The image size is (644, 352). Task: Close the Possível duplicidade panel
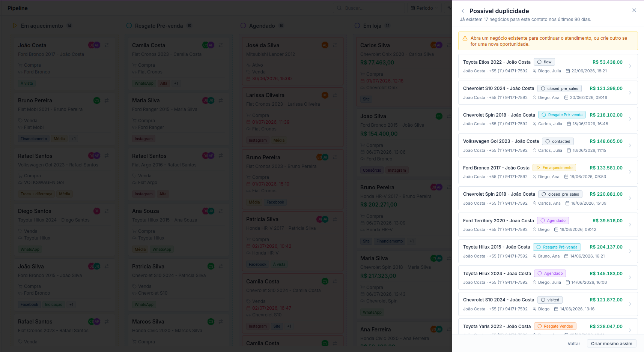click(634, 10)
